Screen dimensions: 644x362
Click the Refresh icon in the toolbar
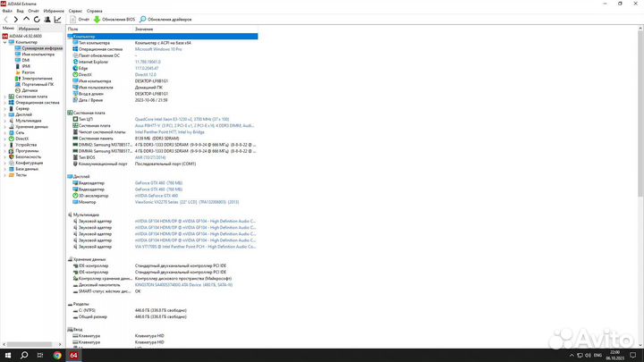point(36,19)
